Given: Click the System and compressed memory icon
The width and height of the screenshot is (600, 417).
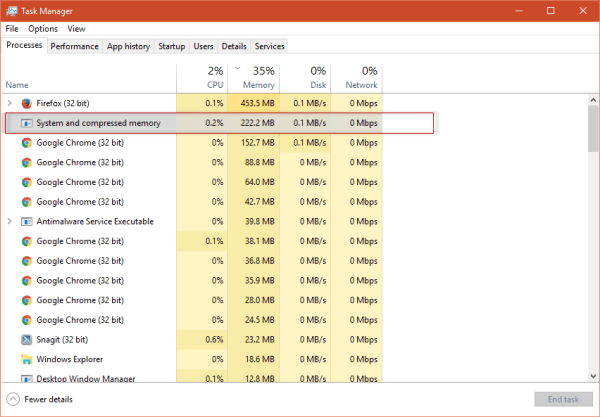Looking at the screenshot, I should click(26, 123).
